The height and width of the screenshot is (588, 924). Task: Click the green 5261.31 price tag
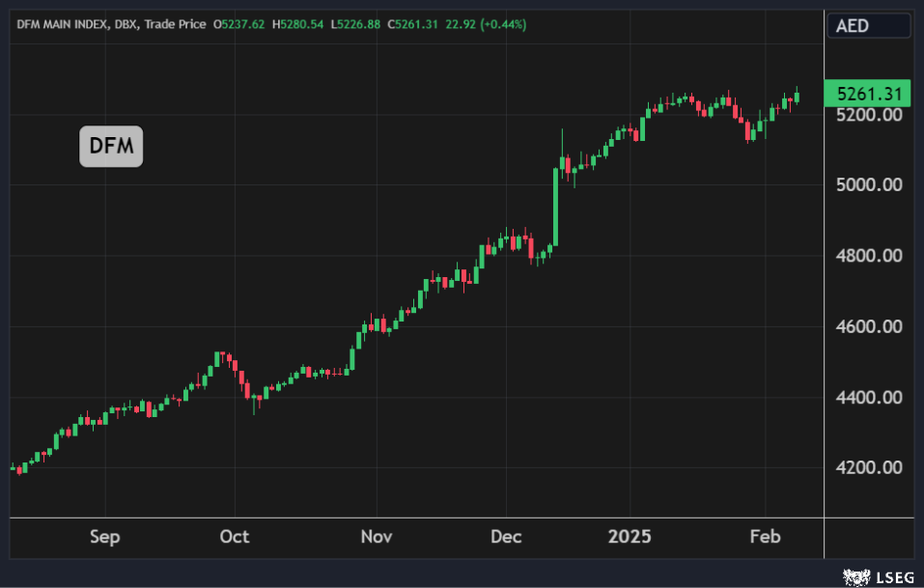point(867,94)
